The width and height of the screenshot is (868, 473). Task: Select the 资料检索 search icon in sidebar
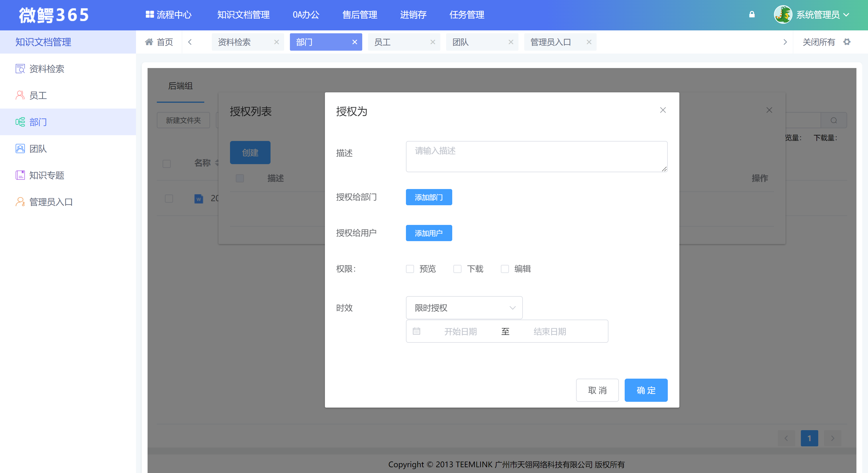pos(20,68)
